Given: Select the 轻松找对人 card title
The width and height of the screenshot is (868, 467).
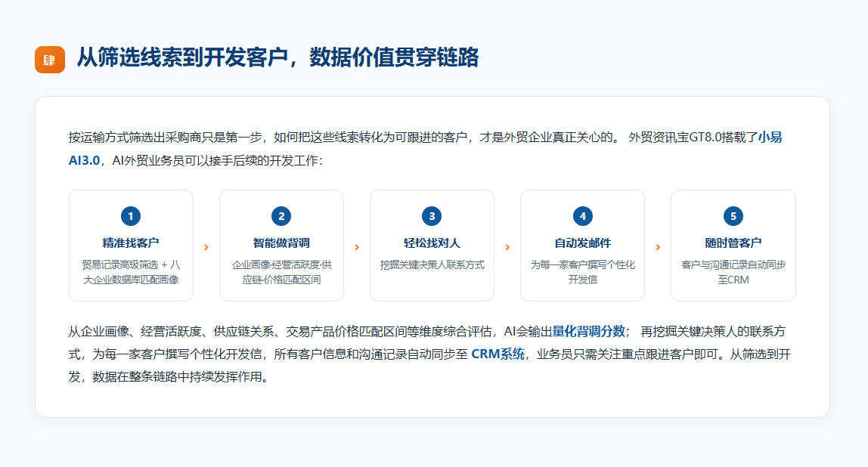Looking at the screenshot, I should 432,243.
